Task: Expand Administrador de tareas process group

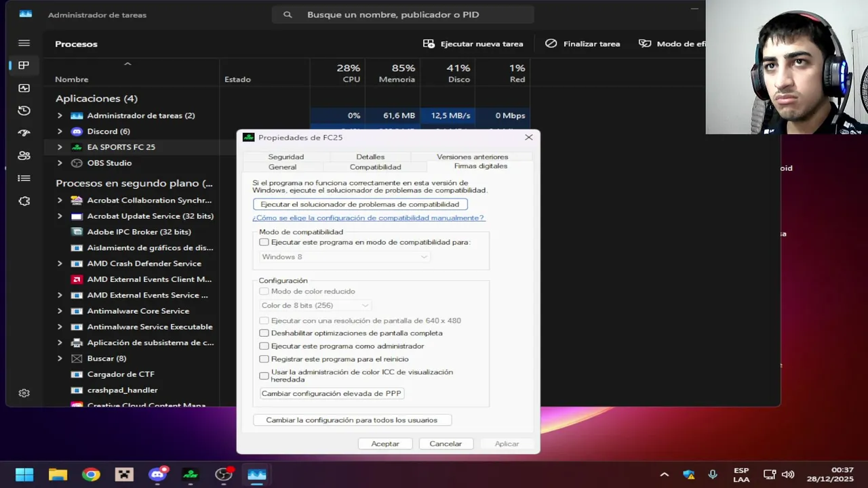Action: (60, 116)
